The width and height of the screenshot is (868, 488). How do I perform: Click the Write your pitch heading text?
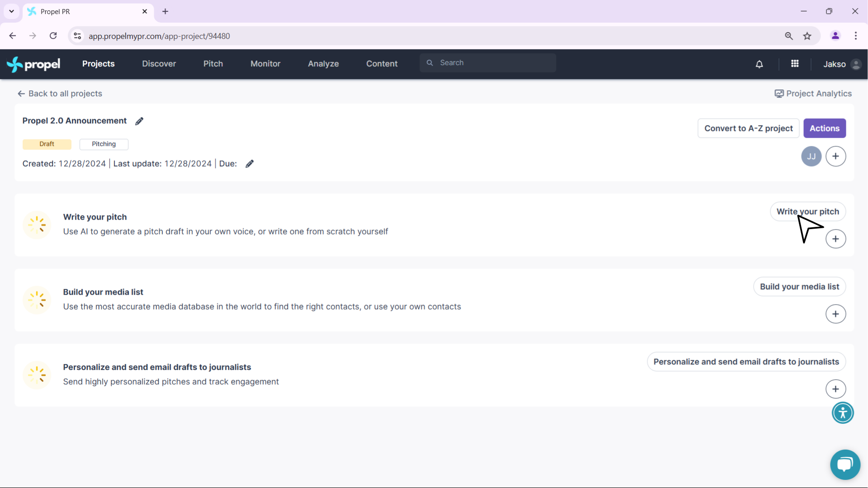click(95, 217)
